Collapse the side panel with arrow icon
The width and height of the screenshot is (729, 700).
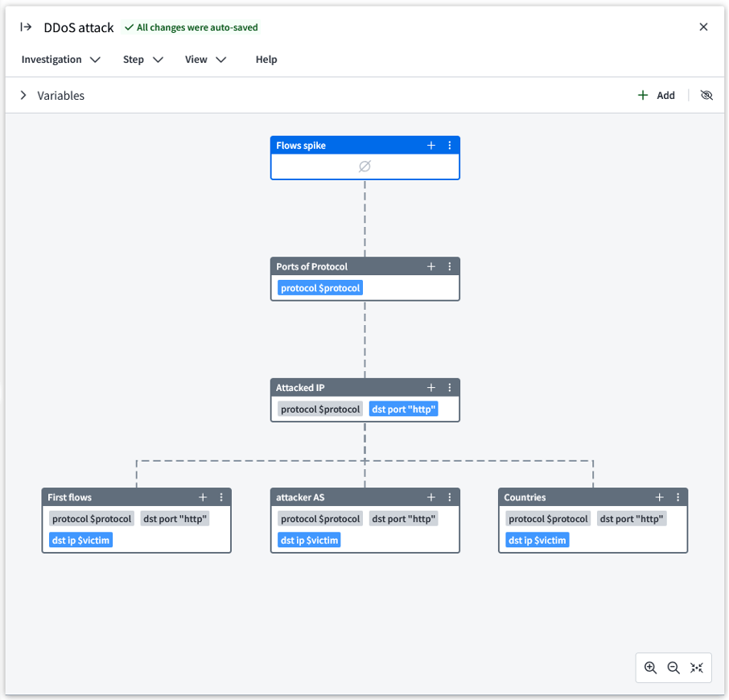point(26,27)
